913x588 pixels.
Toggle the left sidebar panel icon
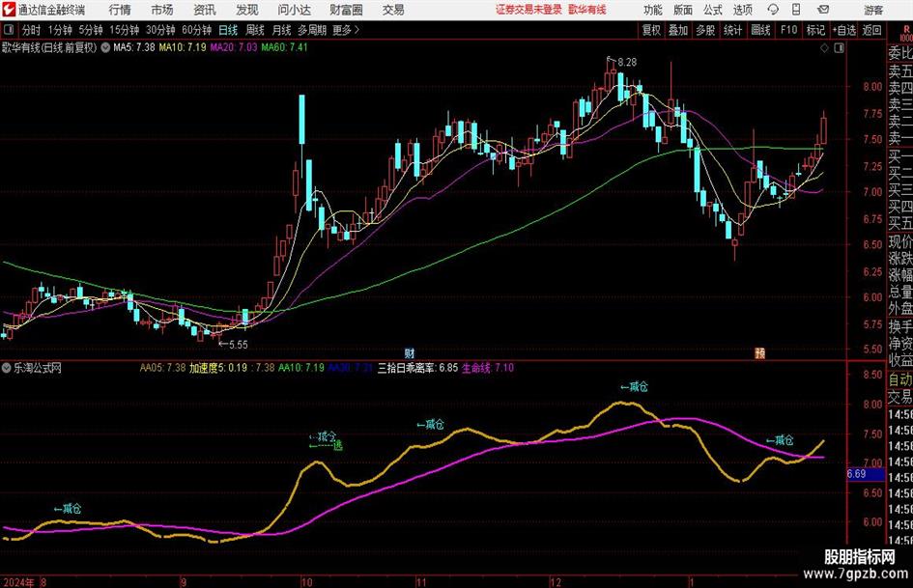tap(8, 30)
